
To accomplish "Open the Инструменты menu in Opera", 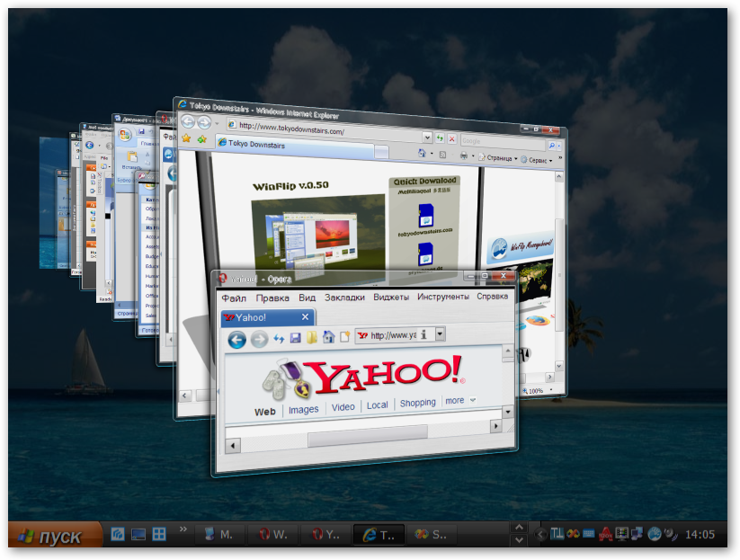I will point(442,297).
